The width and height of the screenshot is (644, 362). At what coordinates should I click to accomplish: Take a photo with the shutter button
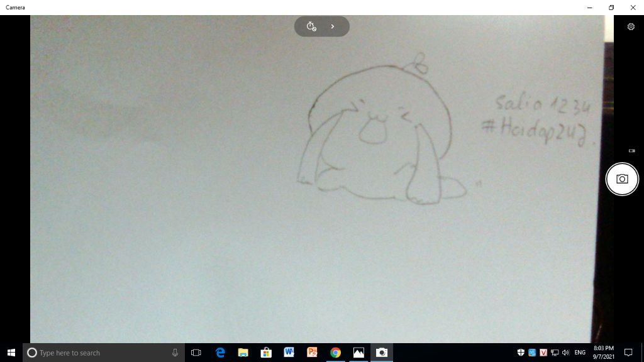[622, 179]
